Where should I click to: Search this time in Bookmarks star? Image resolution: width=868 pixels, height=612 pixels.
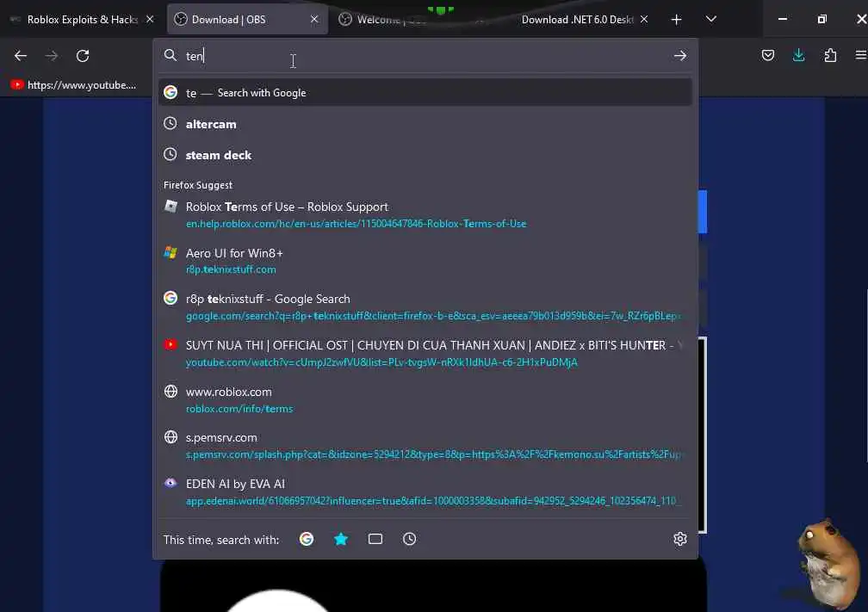point(341,539)
